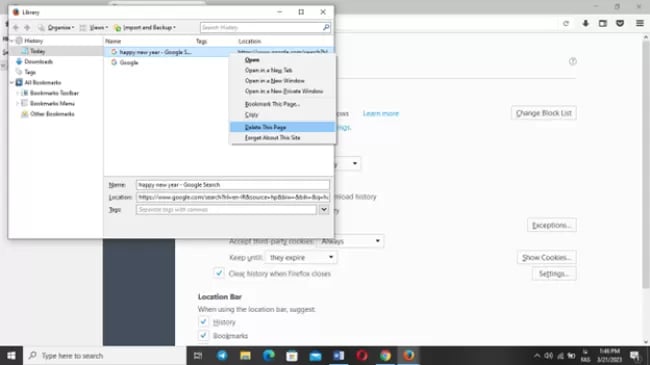Open the Views dropdown in Library
The width and height of the screenshot is (650, 365).
pos(94,27)
